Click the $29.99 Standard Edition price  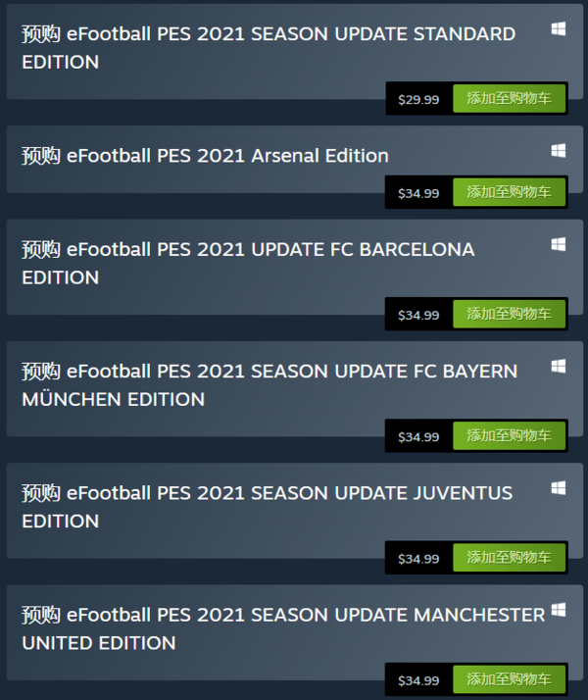pyautogui.click(x=418, y=99)
